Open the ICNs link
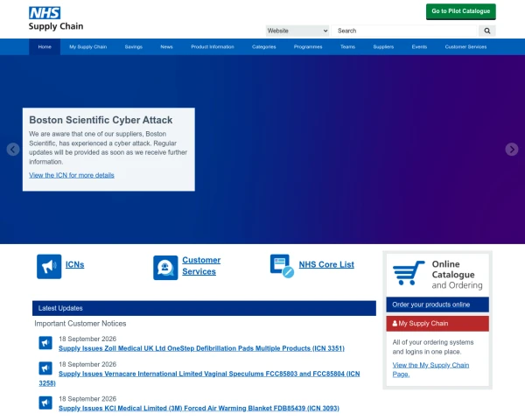Viewport: 525px width, 420px height. click(74, 264)
